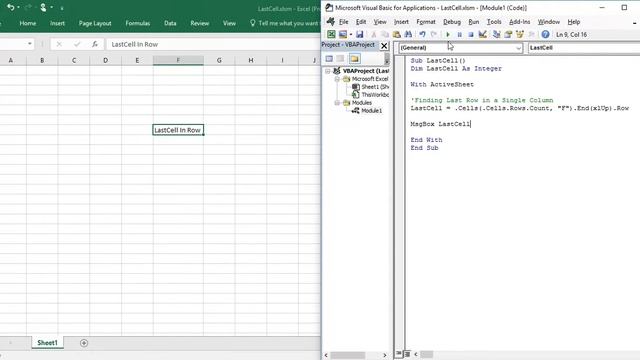Image resolution: width=640 pixels, height=360 pixels.
Task: Open the Insert object dropdown arrow in VBA toolbar
Action: pos(351,35)
